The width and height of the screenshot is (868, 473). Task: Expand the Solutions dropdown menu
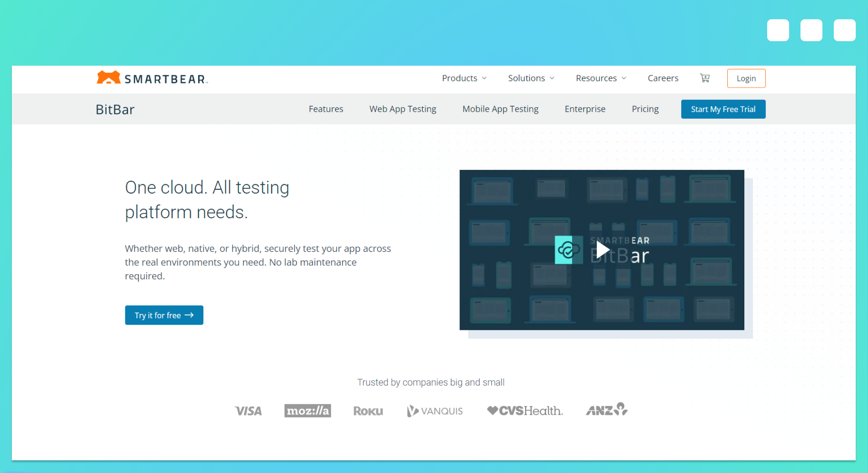[x=531, y=78]
